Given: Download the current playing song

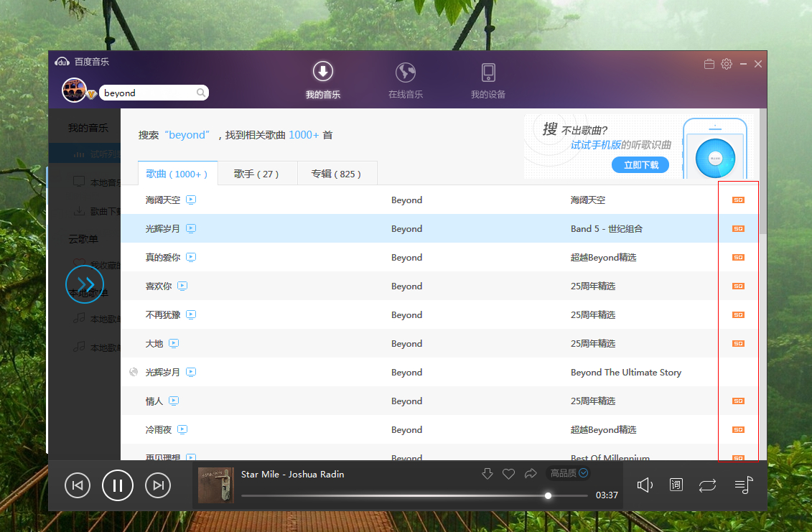Looking at the screenshot, I should 487,473.
